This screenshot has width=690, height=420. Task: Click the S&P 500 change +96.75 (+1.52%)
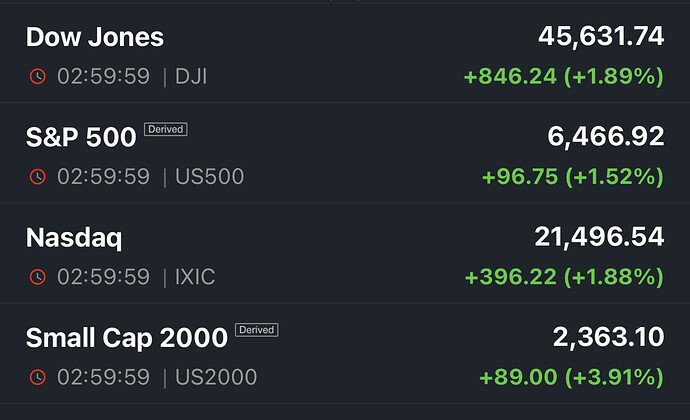(x=572, y=177)
